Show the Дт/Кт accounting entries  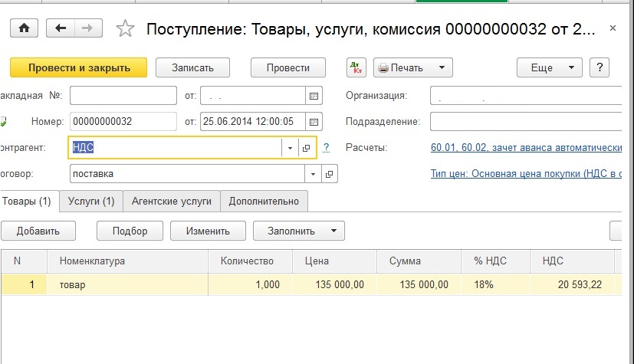click(x=356, y=67)
